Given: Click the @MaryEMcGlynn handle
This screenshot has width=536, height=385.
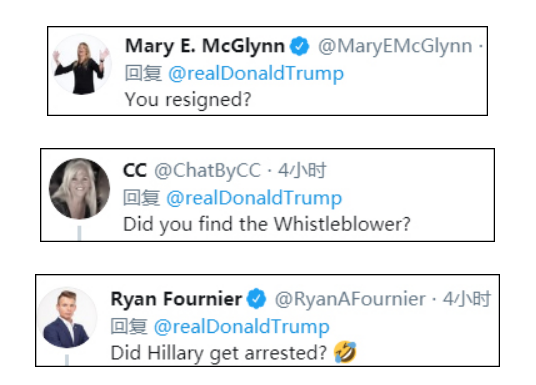Looking at the screenshot, I should coord(395,46).
